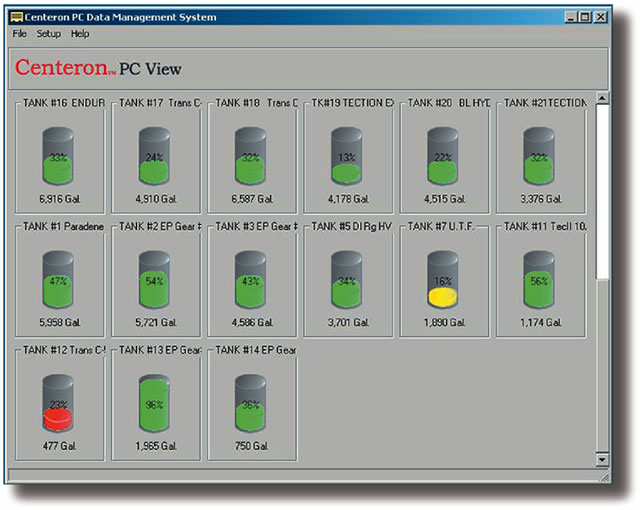Click the 4,586 Gal. reading
Viewport: 640px width, 510px height.
(x=252, y=323)
